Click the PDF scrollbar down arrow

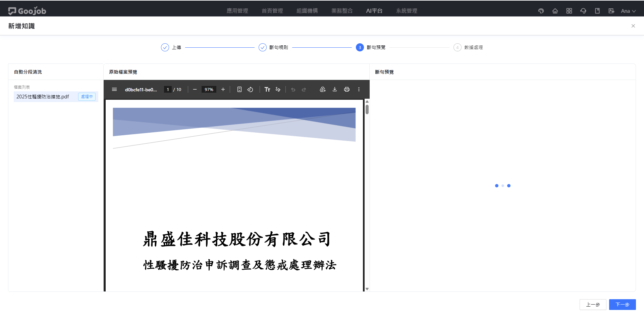click(x=367, y=289)
